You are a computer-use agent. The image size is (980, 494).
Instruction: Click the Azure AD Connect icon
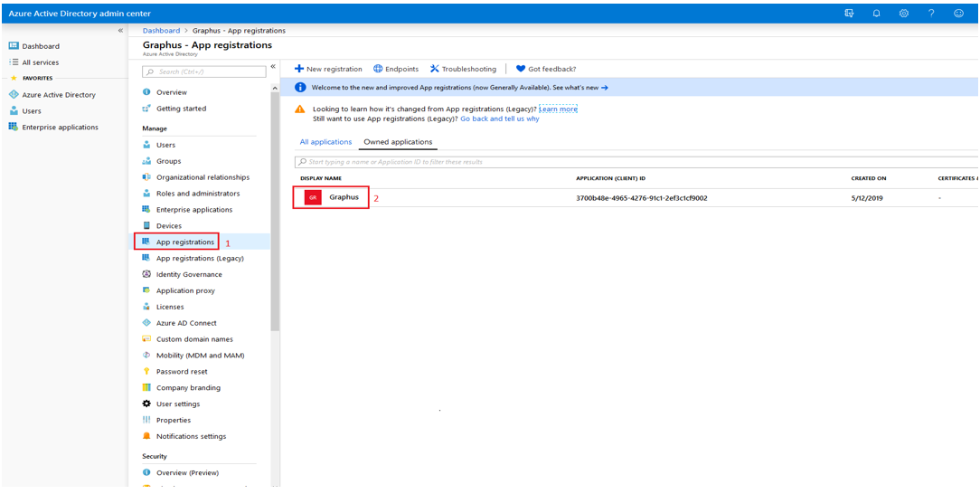(146, 323)
